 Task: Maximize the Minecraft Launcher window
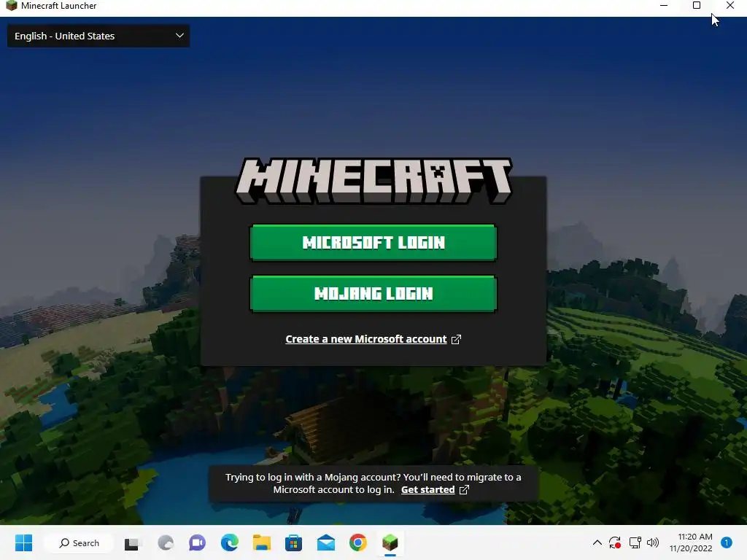pos(697,6)
